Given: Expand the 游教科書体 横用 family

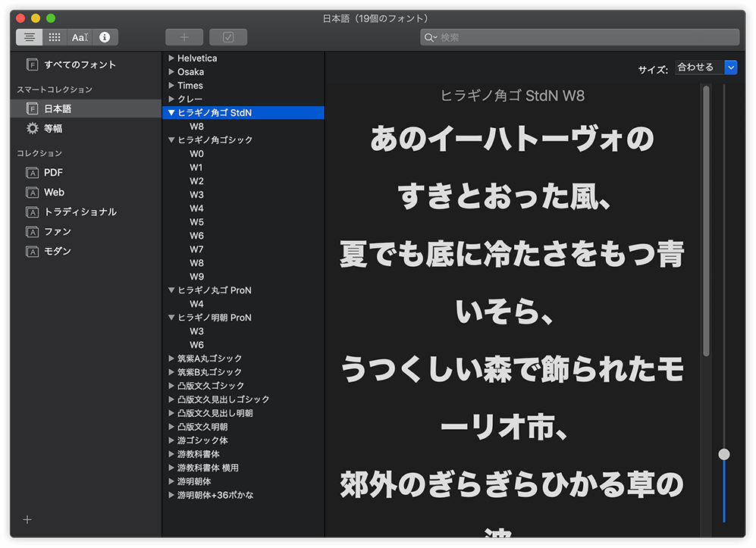Looking at the screenshot, I should point(171,468).
